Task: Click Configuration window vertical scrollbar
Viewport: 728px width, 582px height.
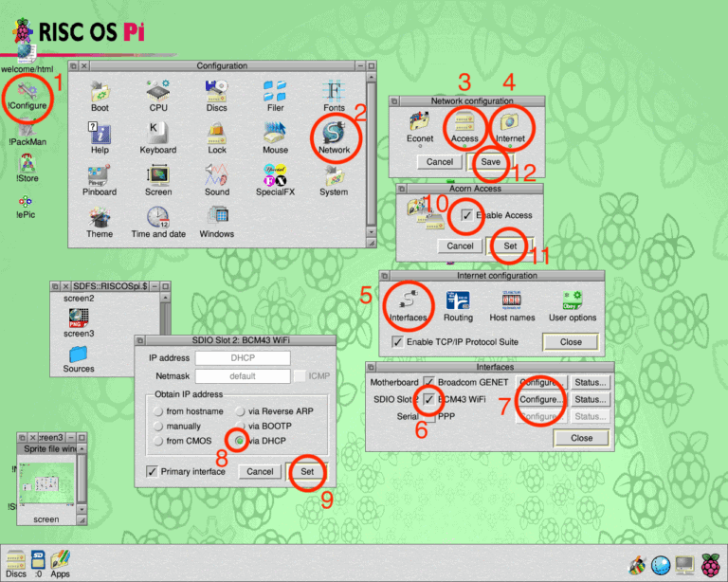Action: [371, 155]
